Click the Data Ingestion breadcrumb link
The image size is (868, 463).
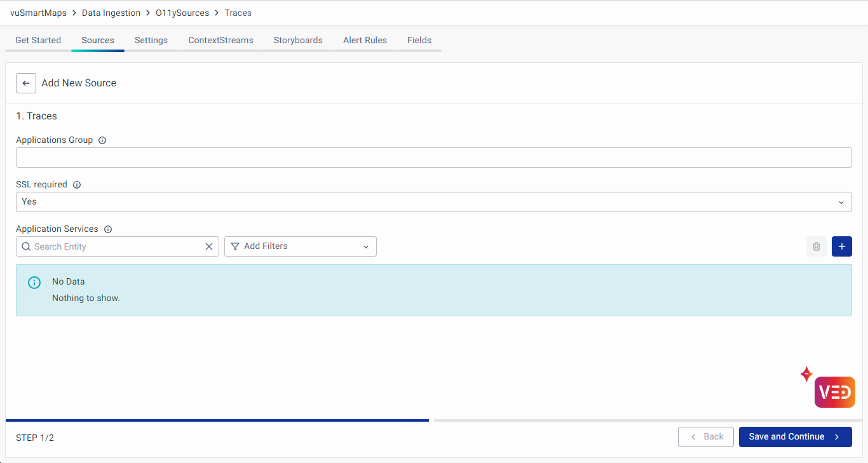[111, 13]
